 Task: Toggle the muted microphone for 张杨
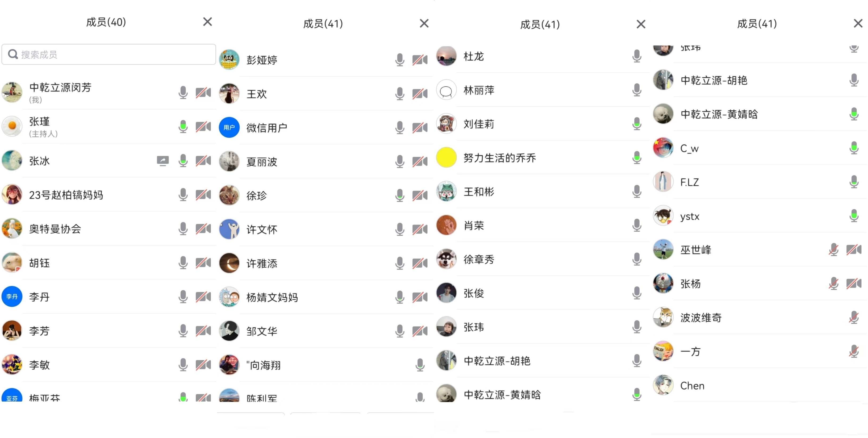pos(833,284)
